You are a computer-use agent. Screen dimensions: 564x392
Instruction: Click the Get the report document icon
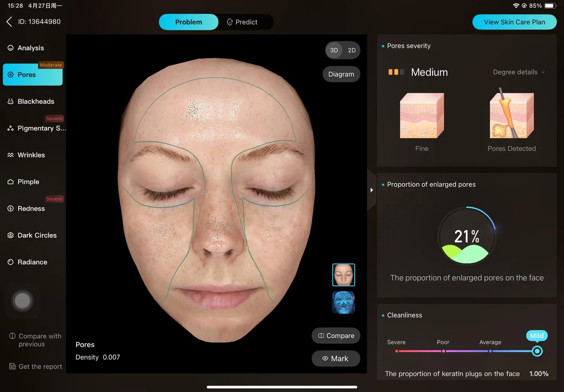pyautogui.click(x=12, y=366)
